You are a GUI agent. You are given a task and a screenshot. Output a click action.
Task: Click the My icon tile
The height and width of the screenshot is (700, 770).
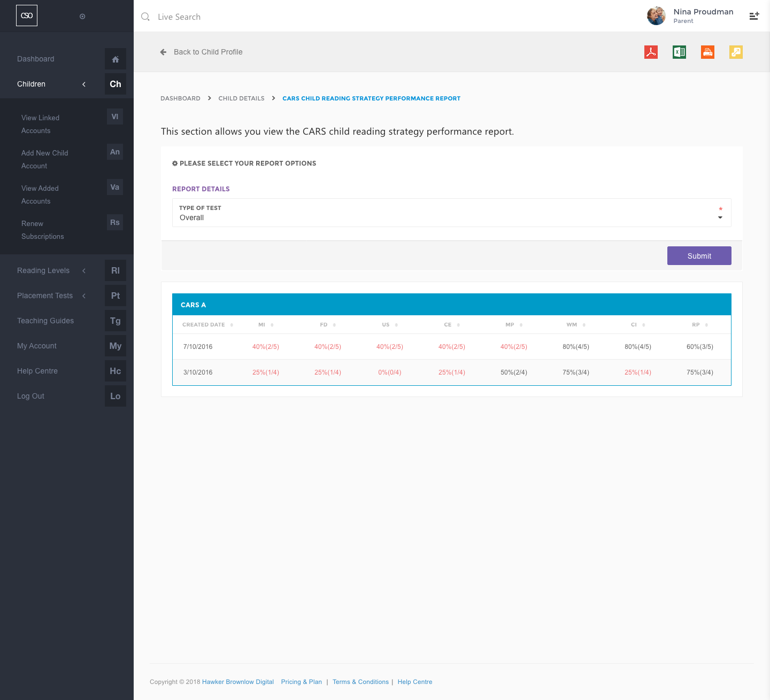coord(115,346)
